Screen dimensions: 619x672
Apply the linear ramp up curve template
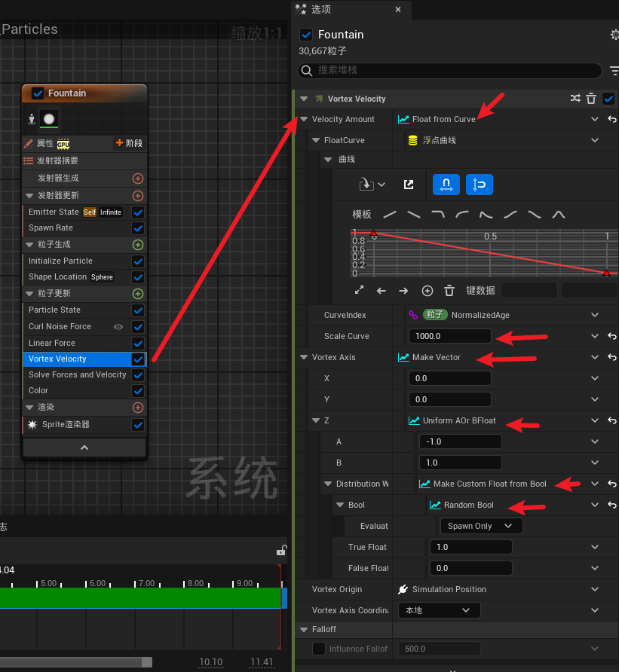click(390, 214)
